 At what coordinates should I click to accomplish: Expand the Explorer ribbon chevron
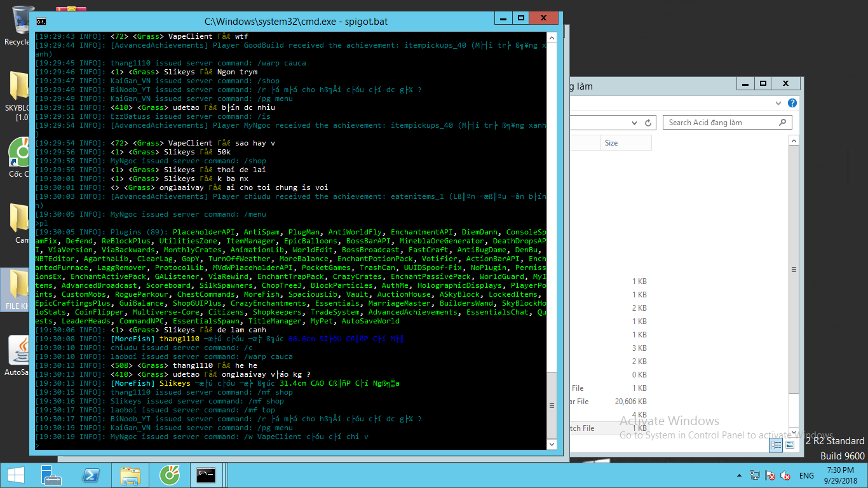pos(780,103)
